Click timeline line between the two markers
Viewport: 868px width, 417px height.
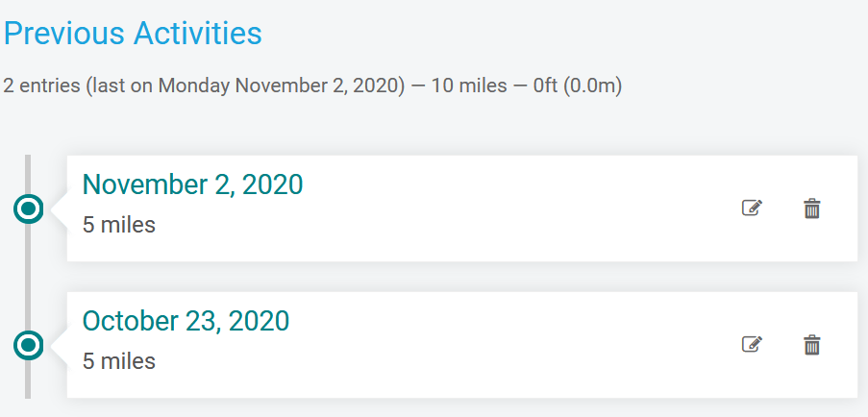(x=28, y=277)
